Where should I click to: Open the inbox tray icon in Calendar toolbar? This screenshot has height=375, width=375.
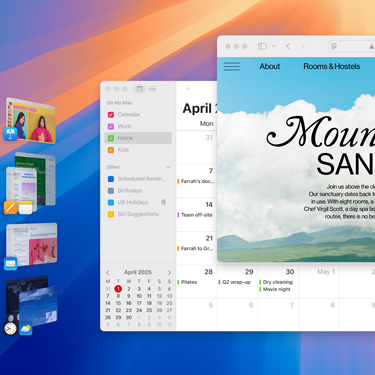(x=152, y=89)
